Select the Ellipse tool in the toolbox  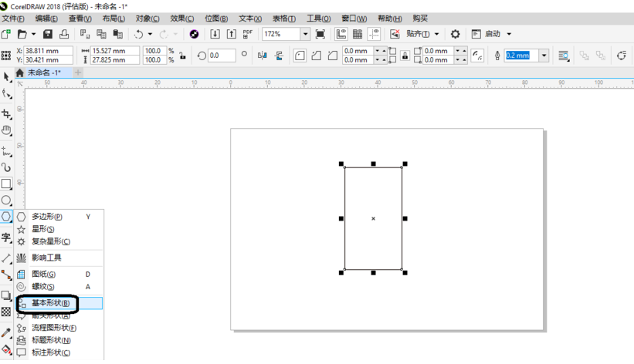(6, 201)
